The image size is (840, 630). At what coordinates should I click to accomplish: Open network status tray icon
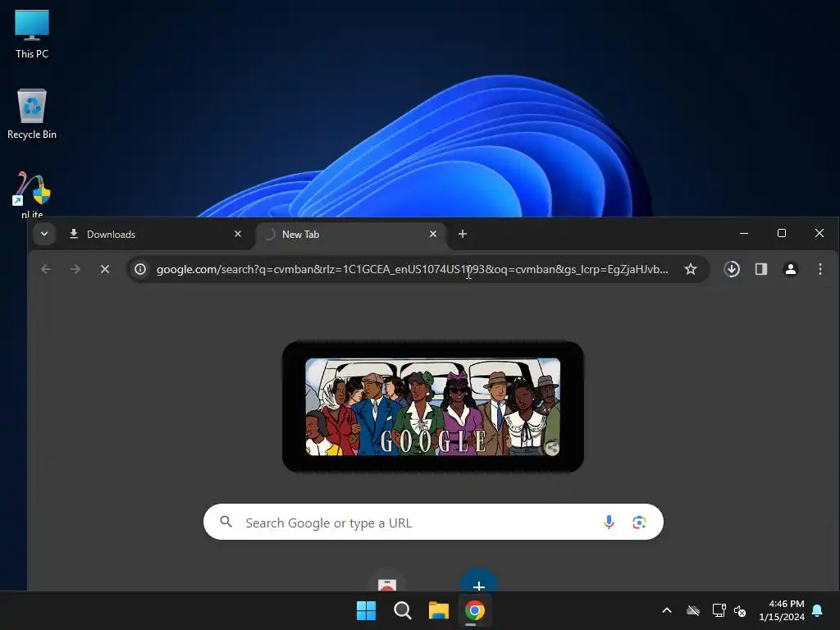point(719,610)
